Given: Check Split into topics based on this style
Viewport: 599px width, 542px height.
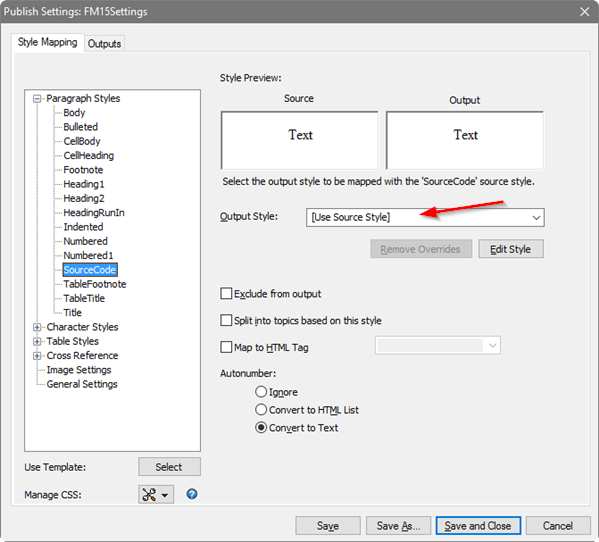Looking at the screenshot, I should tap(226, 320).
